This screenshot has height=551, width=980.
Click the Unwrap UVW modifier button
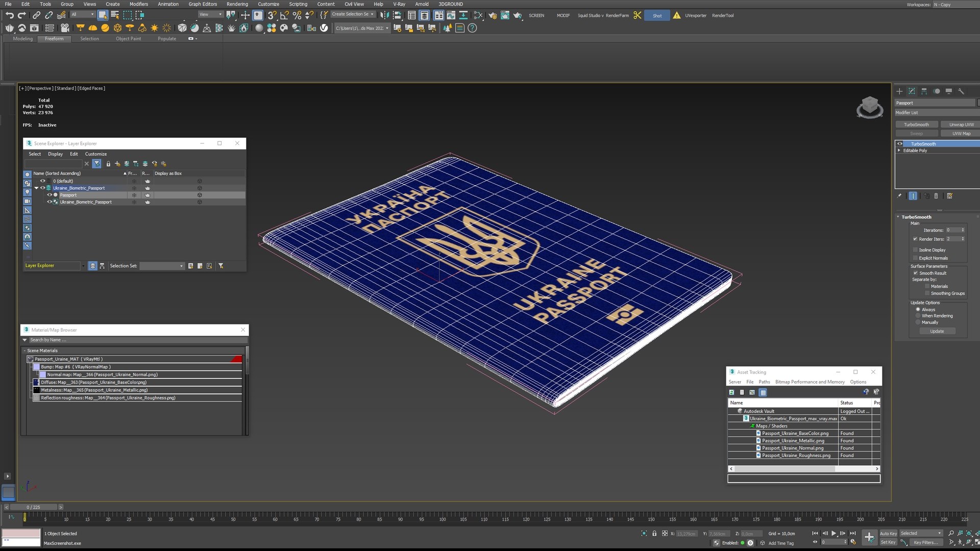[961, 124]
